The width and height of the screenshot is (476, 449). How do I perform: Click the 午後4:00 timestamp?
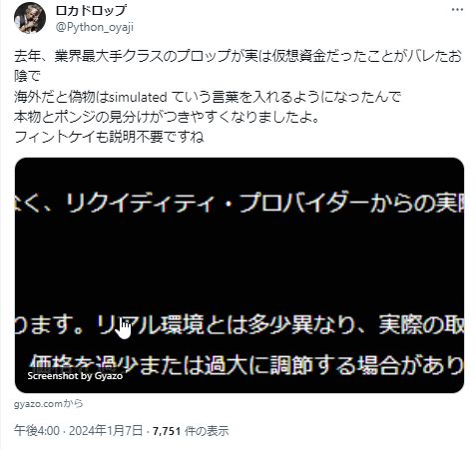(37, 431)
